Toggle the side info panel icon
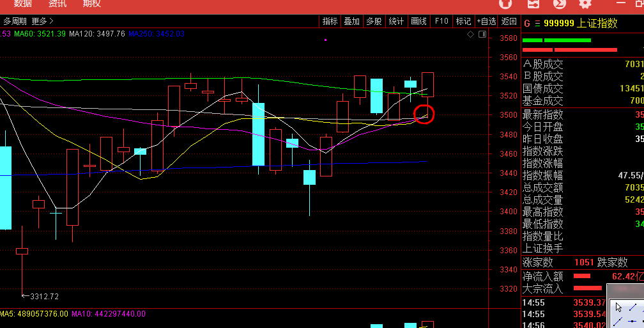 pos(482,34)
